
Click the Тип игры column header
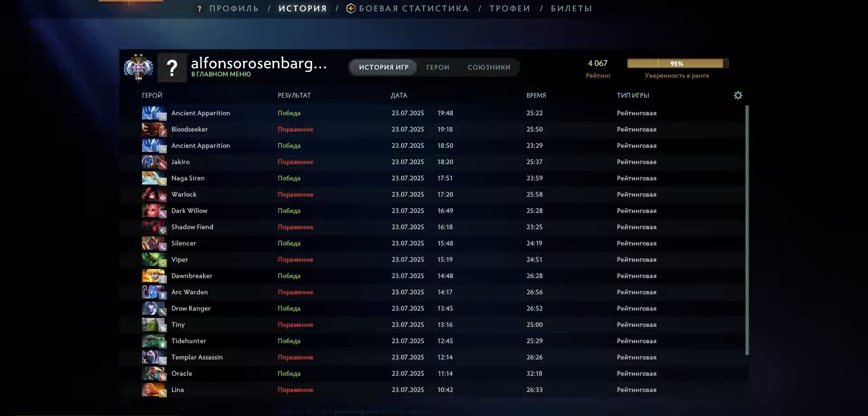pyautogui.click(x=633, y=95)
